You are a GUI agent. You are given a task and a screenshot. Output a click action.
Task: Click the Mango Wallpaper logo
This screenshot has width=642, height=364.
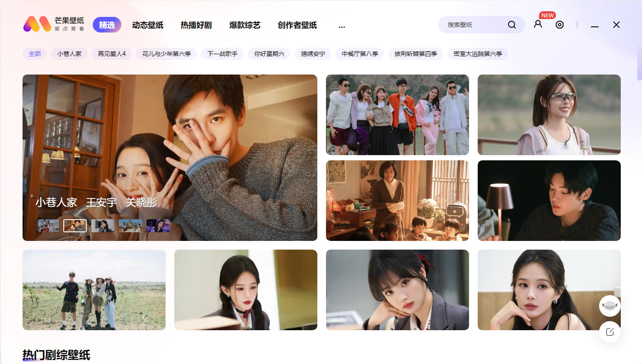[x=54, y=24]
